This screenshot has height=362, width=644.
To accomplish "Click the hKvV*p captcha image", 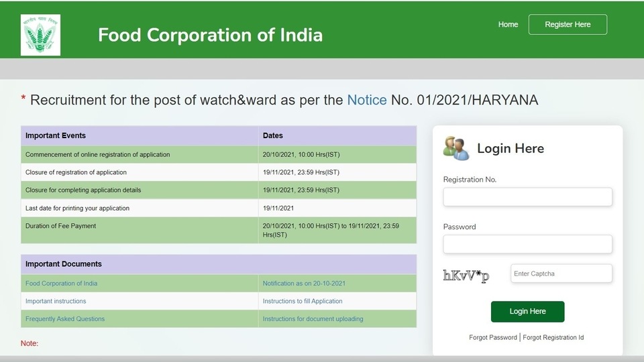I will tap(466, 276).
